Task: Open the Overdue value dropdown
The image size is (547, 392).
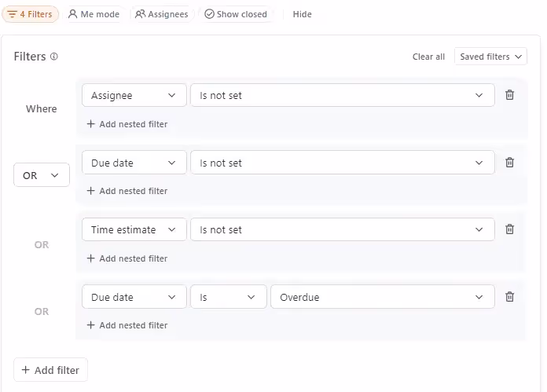Action: pyautogui.click(x=382, y=297)
